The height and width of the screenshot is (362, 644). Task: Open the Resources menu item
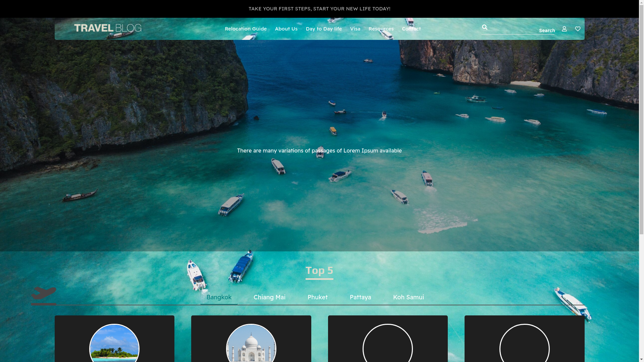pos(381,29)
